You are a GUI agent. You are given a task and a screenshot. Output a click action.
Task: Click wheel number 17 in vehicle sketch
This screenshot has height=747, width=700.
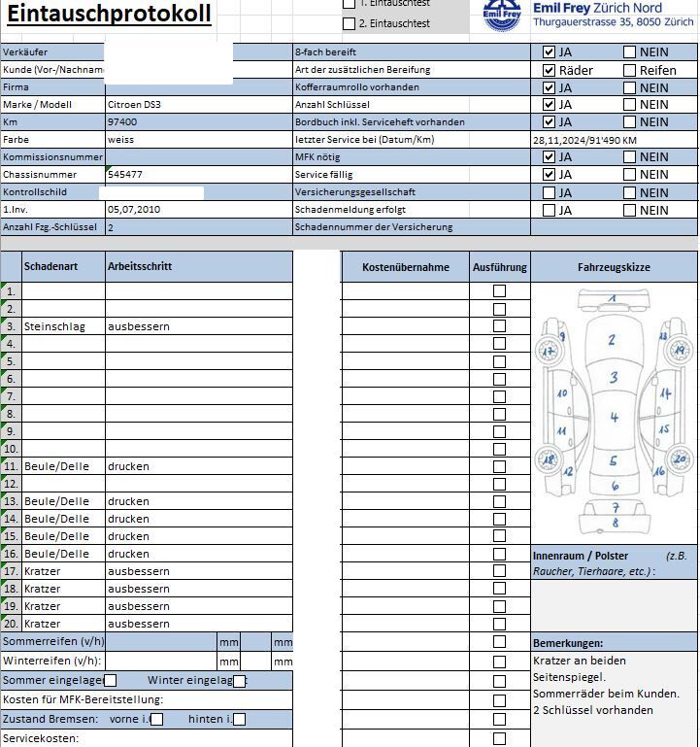[549, 351]
